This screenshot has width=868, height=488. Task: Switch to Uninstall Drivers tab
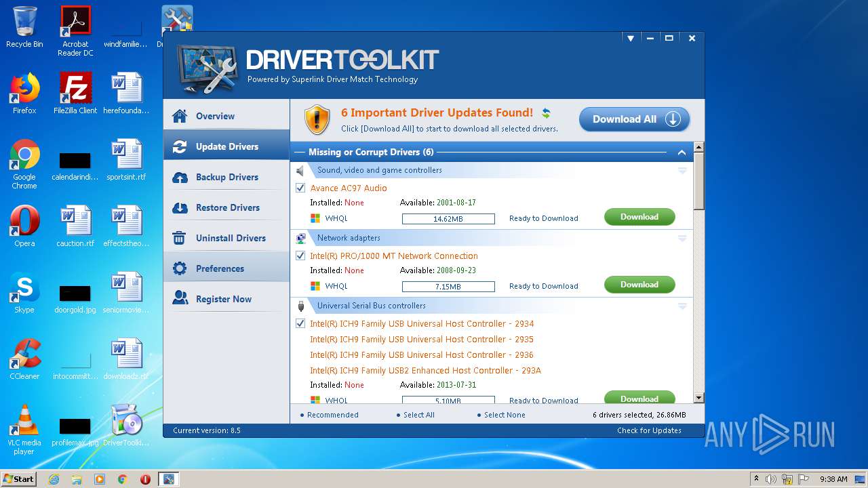coord(226,238)
